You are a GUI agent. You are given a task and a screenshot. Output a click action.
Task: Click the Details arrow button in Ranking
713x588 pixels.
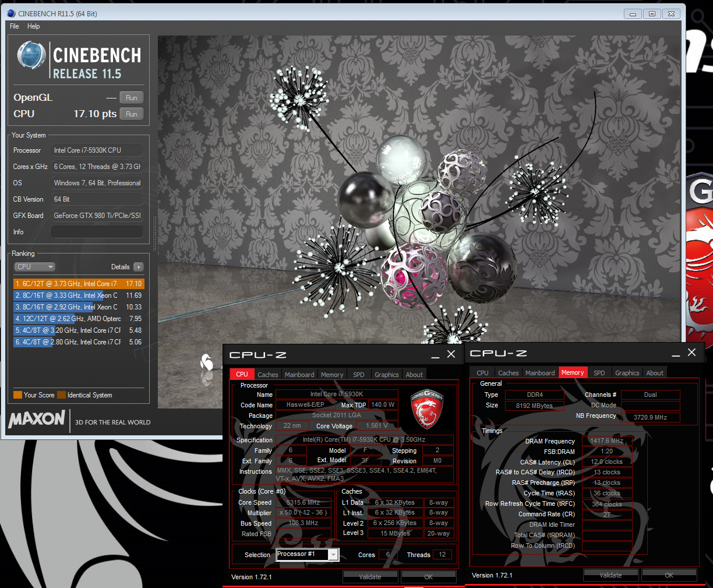pos(138,267)
